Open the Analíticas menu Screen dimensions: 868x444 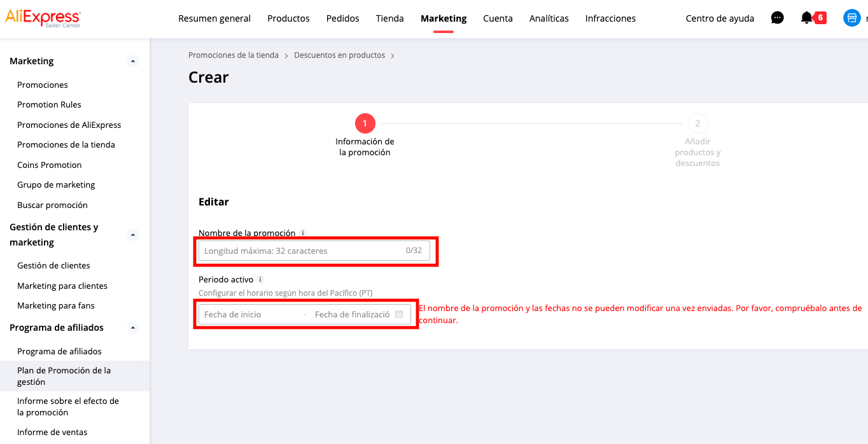[x=549, y=18]
